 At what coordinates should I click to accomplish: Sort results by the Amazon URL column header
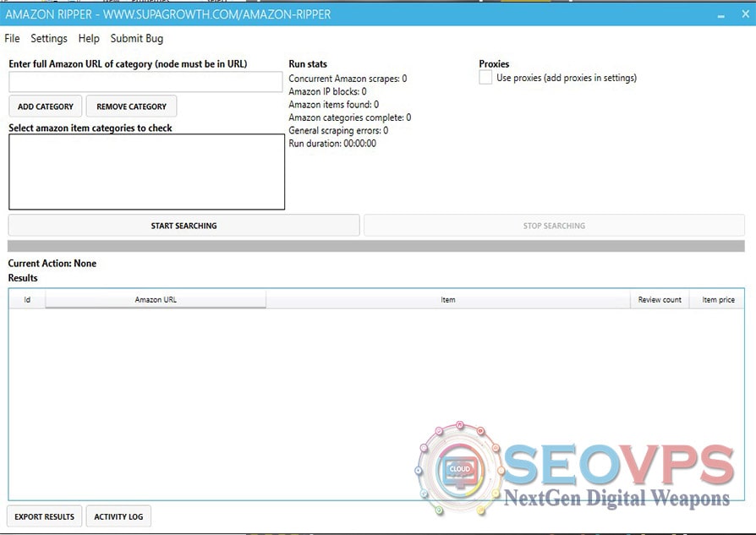coord(156,300)
